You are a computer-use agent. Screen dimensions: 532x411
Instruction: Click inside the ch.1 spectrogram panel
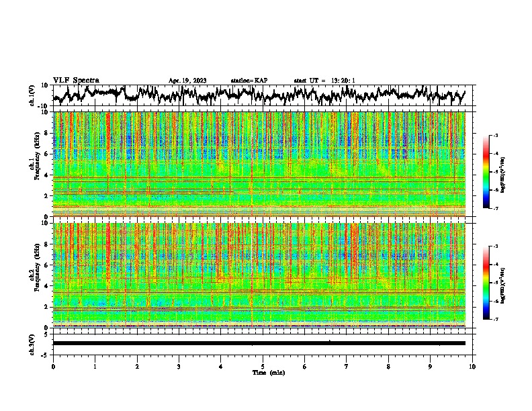(259, 164)
